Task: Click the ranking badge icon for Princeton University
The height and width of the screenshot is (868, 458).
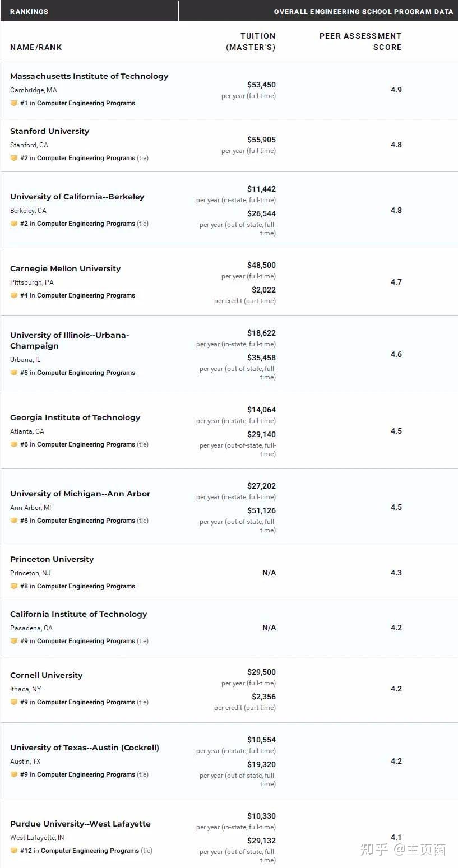Action: pos(14,586)
